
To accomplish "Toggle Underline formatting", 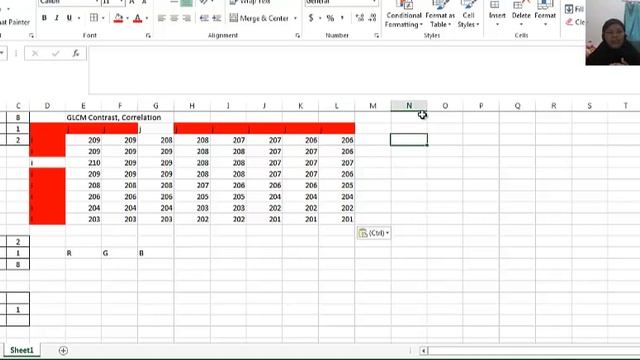I will point(69,18).
